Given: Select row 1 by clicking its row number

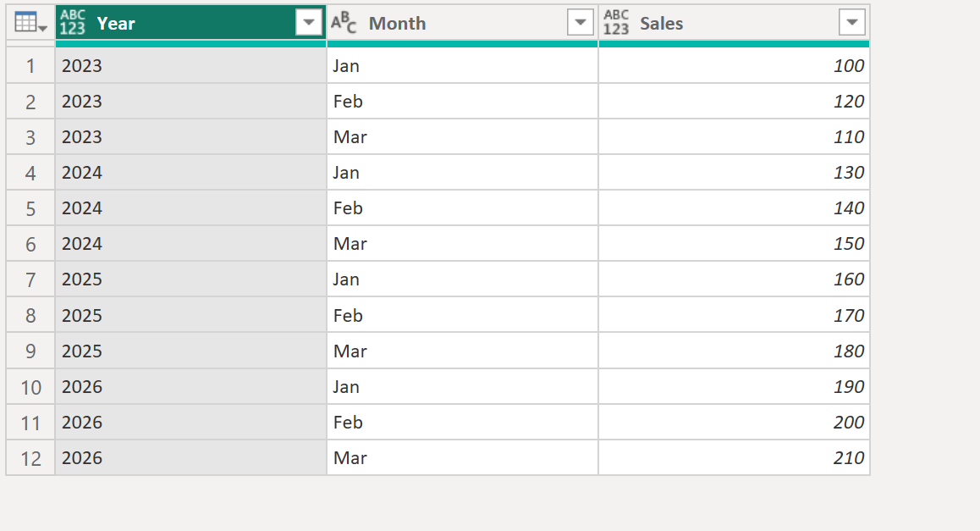Looking at the screenshot, I should (x=30, y=65).
